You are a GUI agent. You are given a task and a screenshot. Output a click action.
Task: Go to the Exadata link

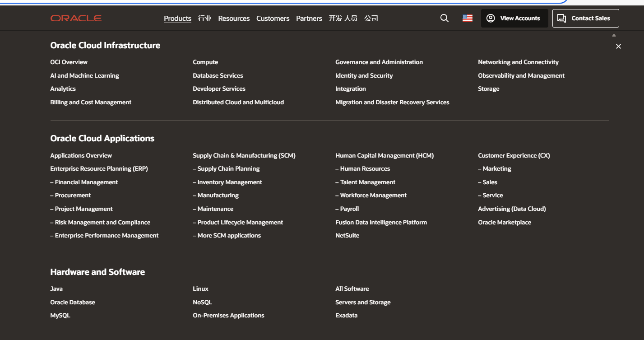(347, 316)
